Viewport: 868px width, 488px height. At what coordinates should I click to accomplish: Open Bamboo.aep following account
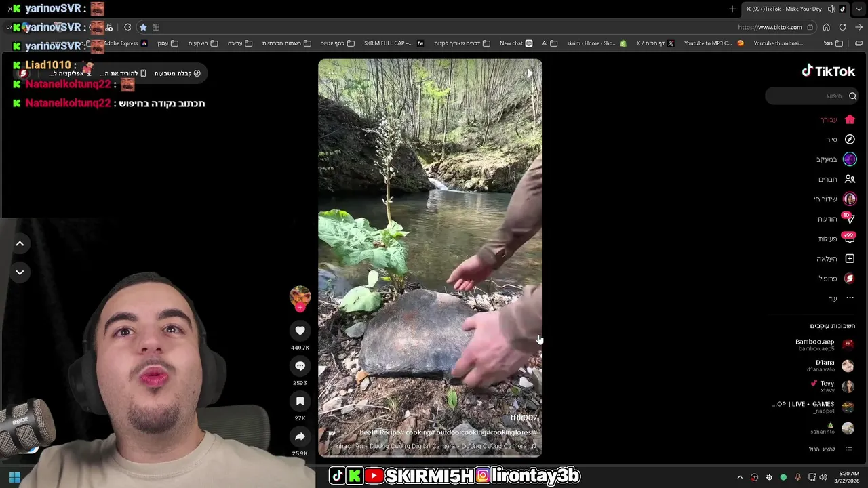coord(824,344)
